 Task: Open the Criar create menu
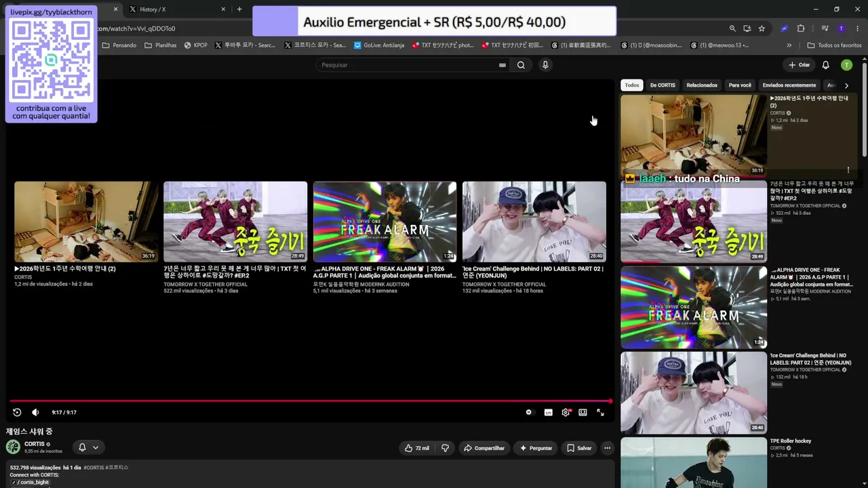click(800, 65)
